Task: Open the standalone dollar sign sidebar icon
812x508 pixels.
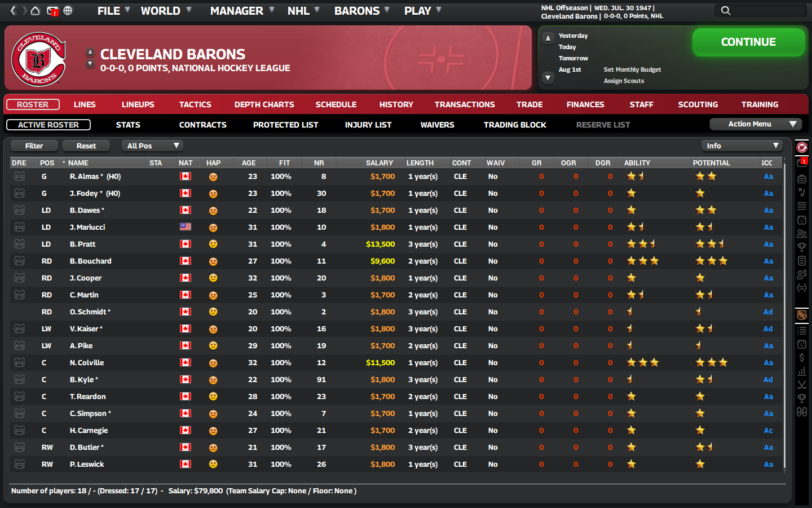Action: (x=802, y=358)
